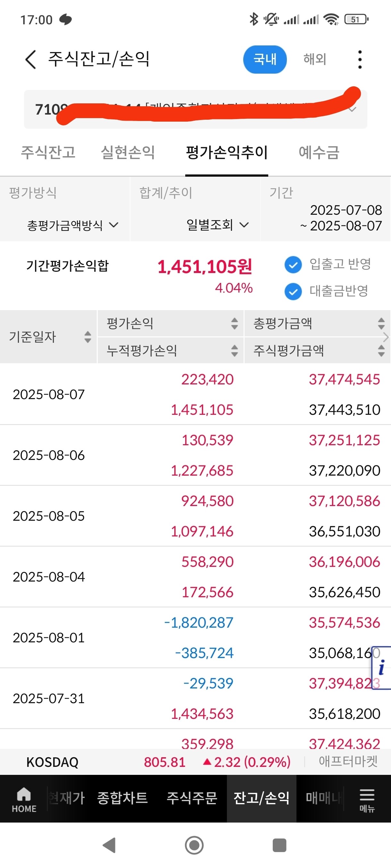The height and width of the screenshot is (868, 391).
Task: Open 주식주문 in bottom navigation
Action: click(x=192, y=798)
